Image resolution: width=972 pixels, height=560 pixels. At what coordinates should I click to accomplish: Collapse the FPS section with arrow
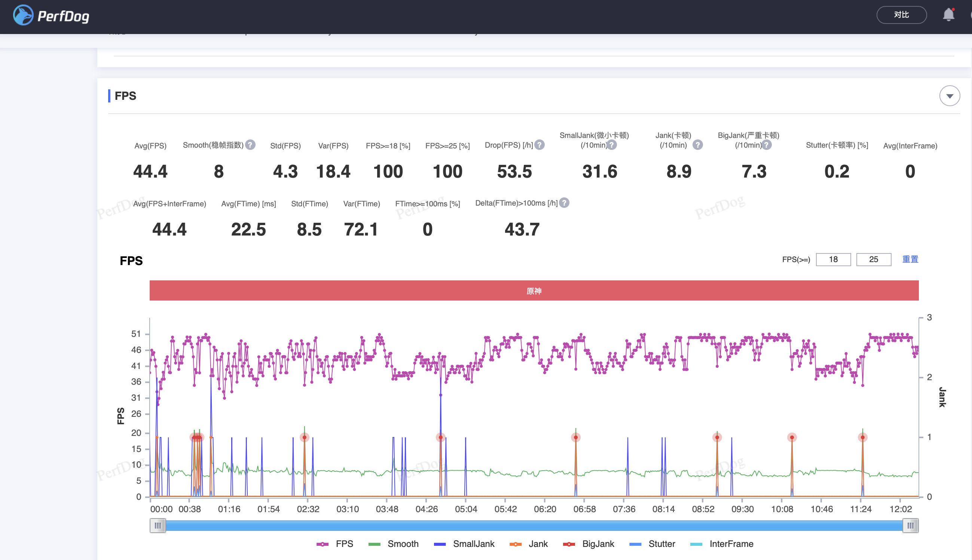tap(949, 96)
